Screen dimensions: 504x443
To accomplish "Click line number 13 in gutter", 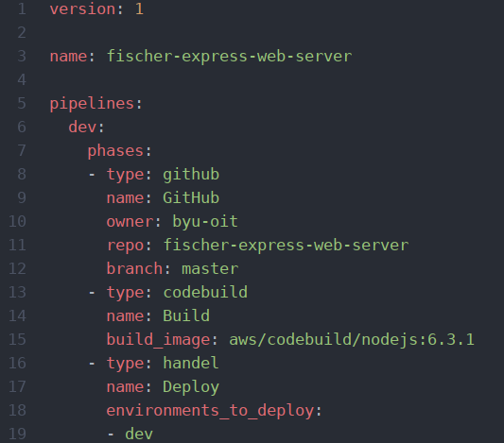I will (17, 293).
